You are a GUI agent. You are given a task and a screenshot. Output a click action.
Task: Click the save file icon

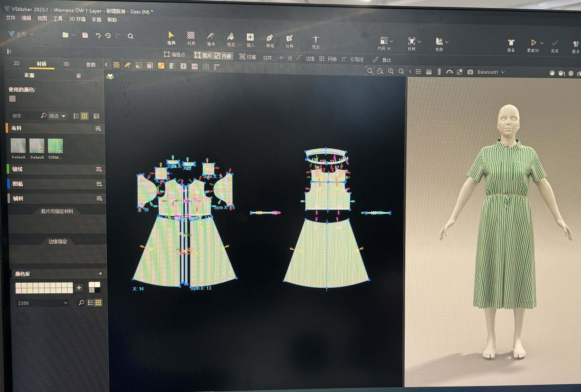[85, 35]
